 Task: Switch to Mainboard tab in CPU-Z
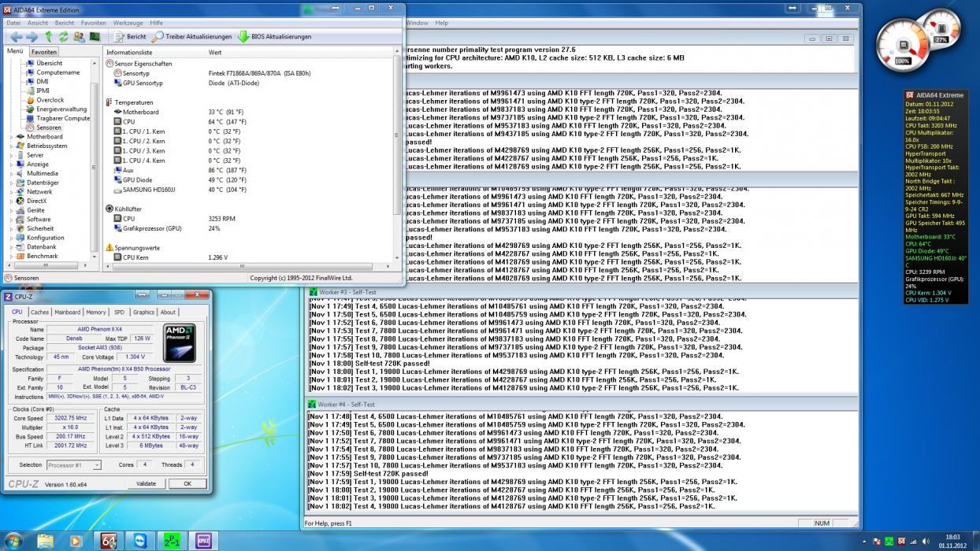[67, 312]
